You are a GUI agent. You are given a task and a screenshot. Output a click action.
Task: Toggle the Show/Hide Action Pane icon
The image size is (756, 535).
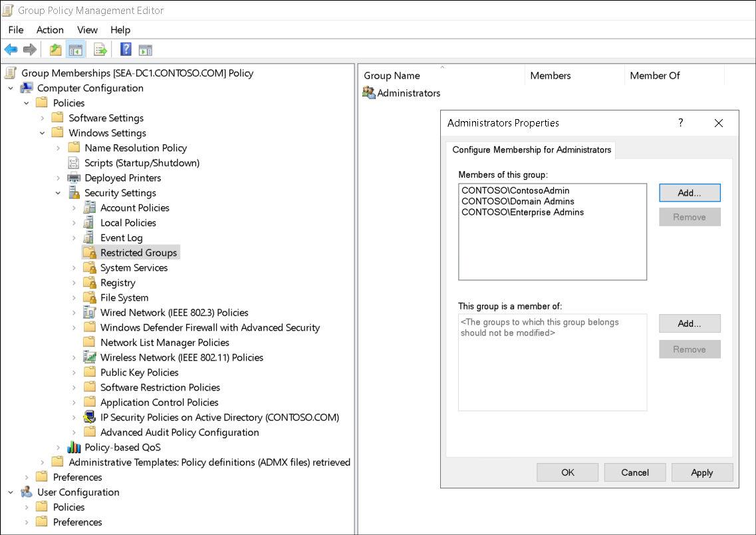145,49
